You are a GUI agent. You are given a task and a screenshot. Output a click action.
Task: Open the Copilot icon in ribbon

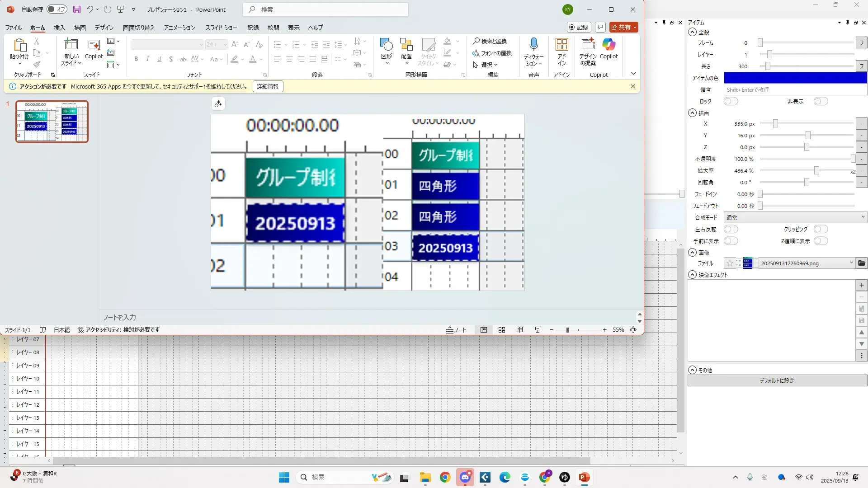click(609, 44)
